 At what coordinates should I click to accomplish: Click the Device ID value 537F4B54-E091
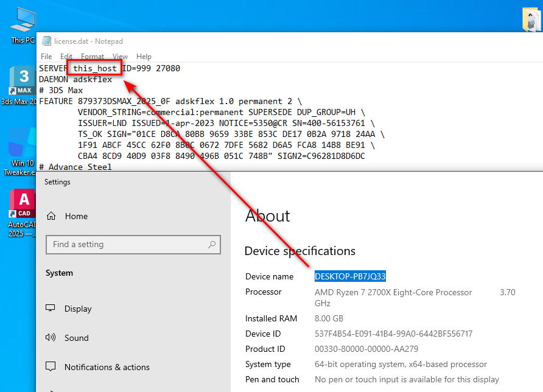(x=393, y=334)
